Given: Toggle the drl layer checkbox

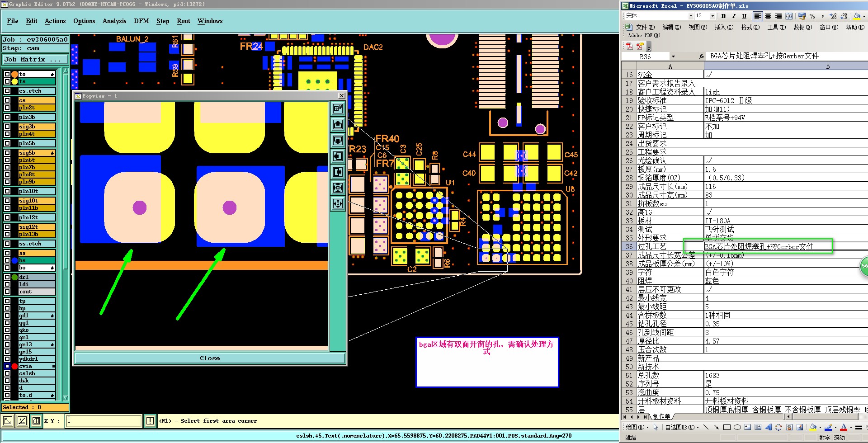Looking at the screenshot, I should pyautogui.click(x=7, y=277).
